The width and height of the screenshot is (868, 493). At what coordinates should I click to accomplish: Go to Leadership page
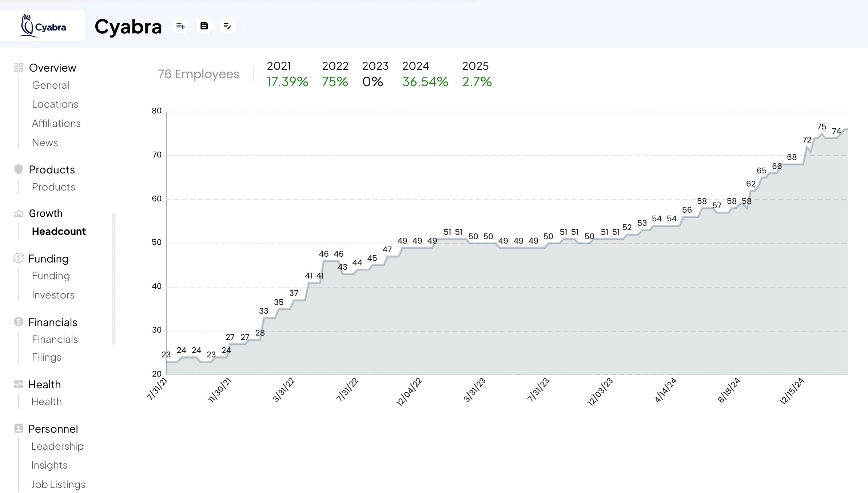coord(57,446)
